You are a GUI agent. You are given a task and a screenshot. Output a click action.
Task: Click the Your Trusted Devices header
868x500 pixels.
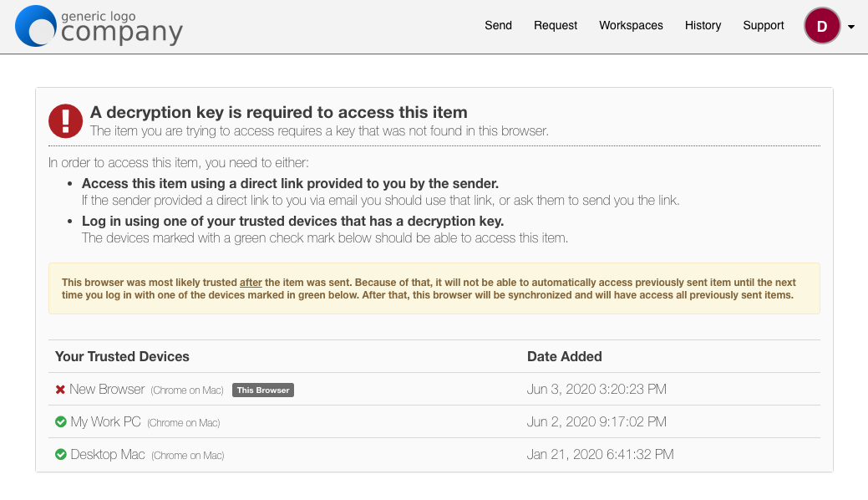coord(122,356)
